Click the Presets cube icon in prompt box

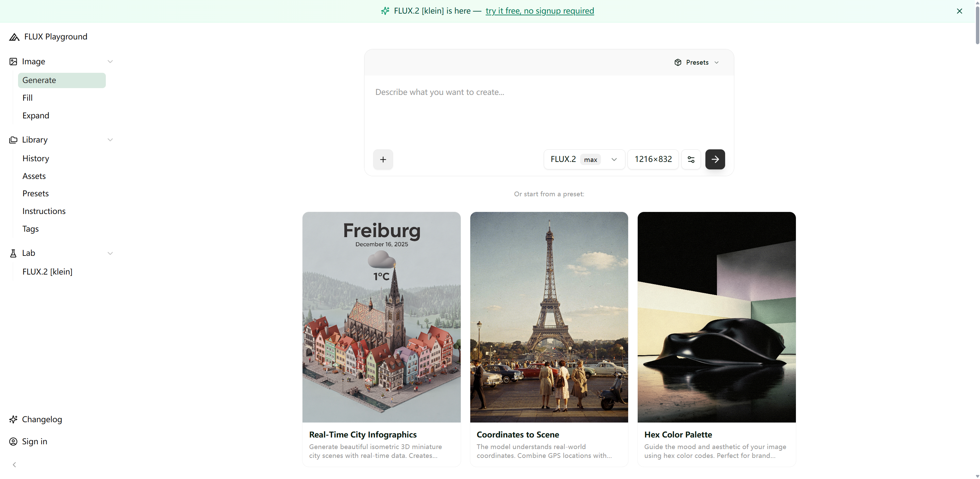click(x=677, y=62)
